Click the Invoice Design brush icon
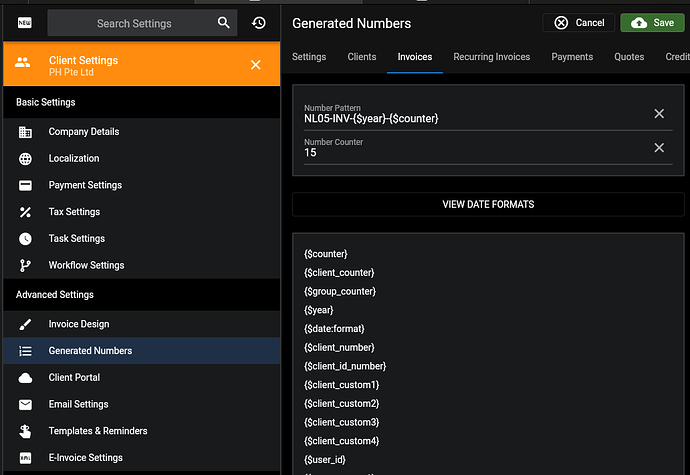Image resolution: width=690 pixels, height=475 pixels. tap(25, 324)
